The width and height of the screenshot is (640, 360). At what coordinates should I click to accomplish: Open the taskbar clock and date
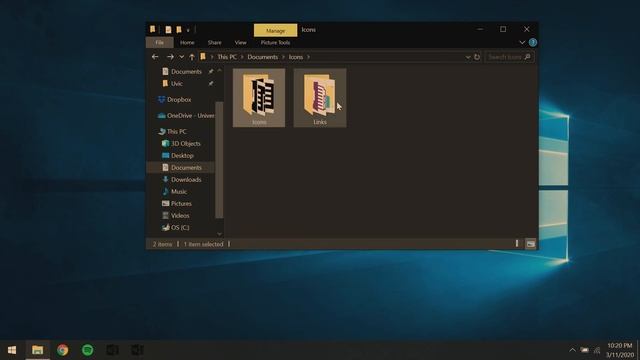pos(620,350)
